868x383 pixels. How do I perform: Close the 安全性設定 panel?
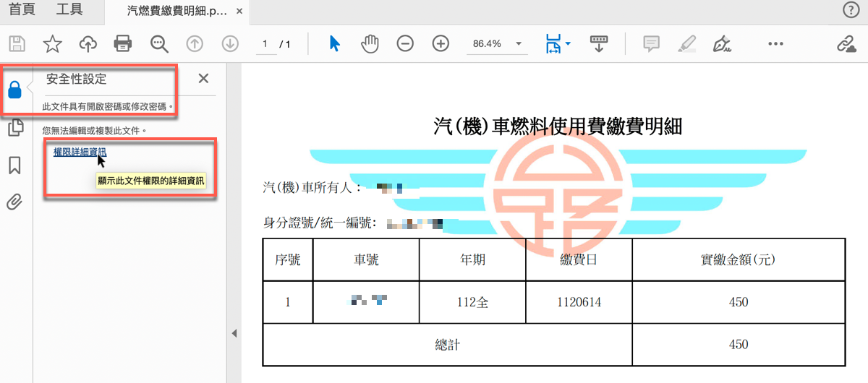point(203,79)
